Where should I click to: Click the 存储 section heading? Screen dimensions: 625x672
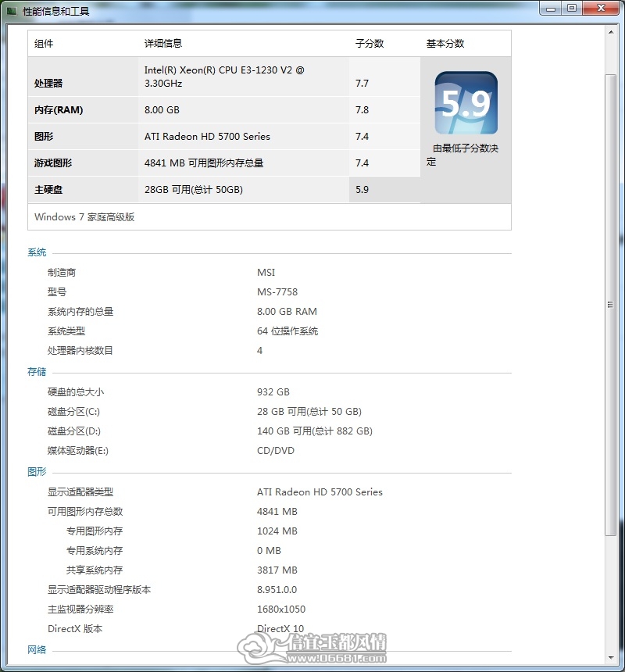click(37, 372)
